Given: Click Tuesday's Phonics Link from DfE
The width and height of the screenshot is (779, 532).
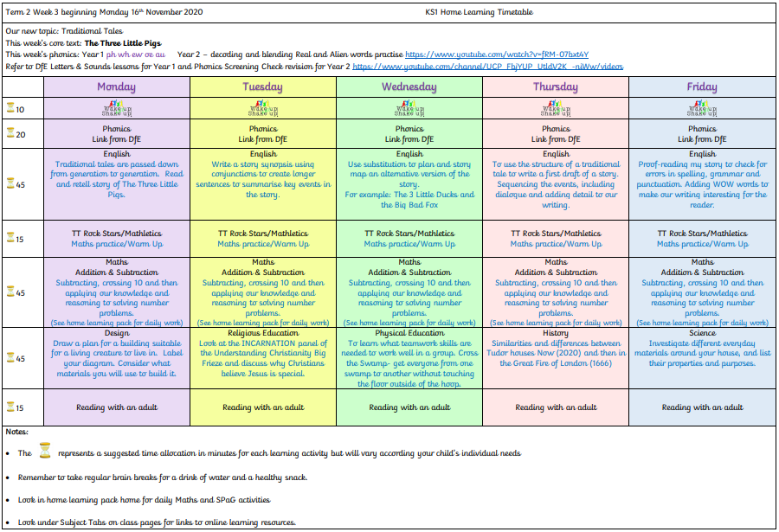Looking at the screenshot, I should click(263, 138).
